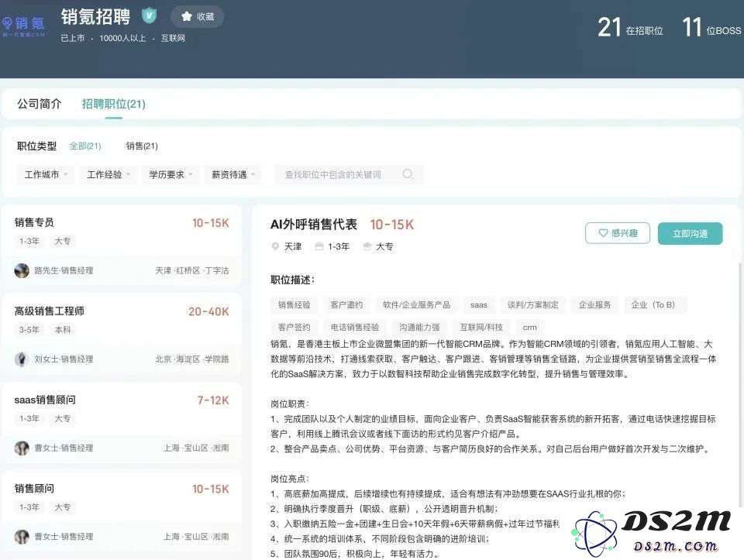The image size is (744, 560).
Task: Open the saas销售顾问 job listing
Action: (x=122, y=422)
